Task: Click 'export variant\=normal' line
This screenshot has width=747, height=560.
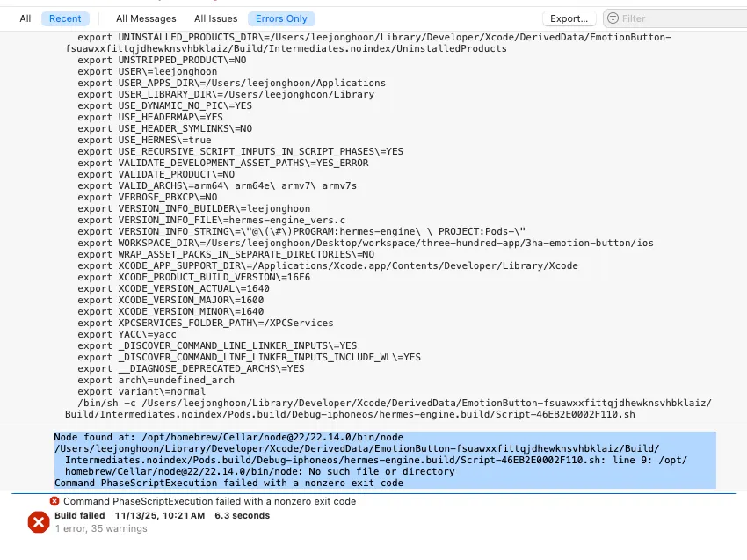Action: pos(141,392)
